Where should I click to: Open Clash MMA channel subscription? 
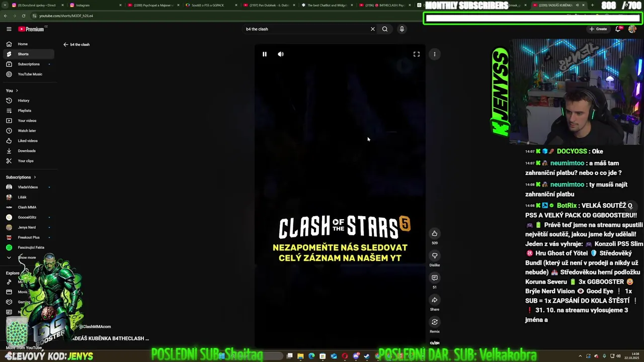28,207
